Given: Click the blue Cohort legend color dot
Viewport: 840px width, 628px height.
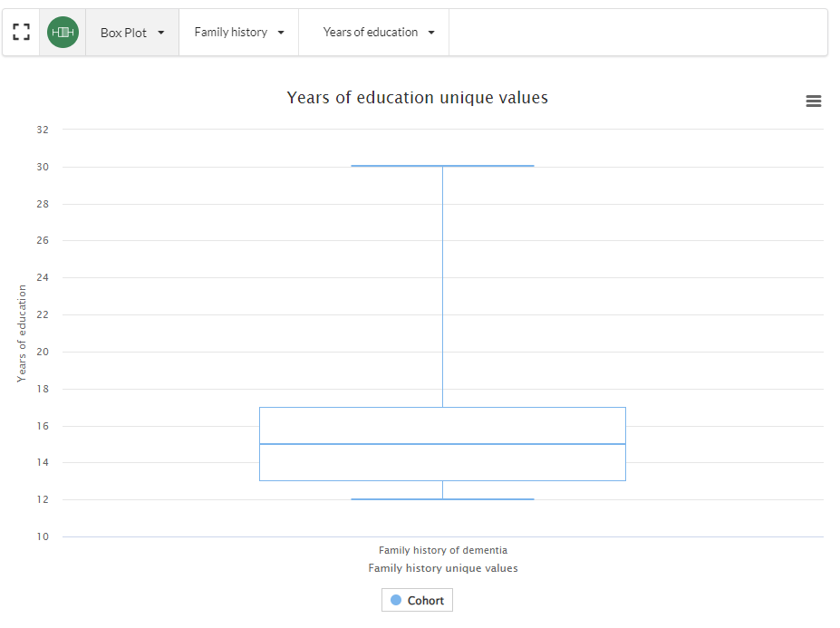Looking at the screenshot, I should point(396,600).
